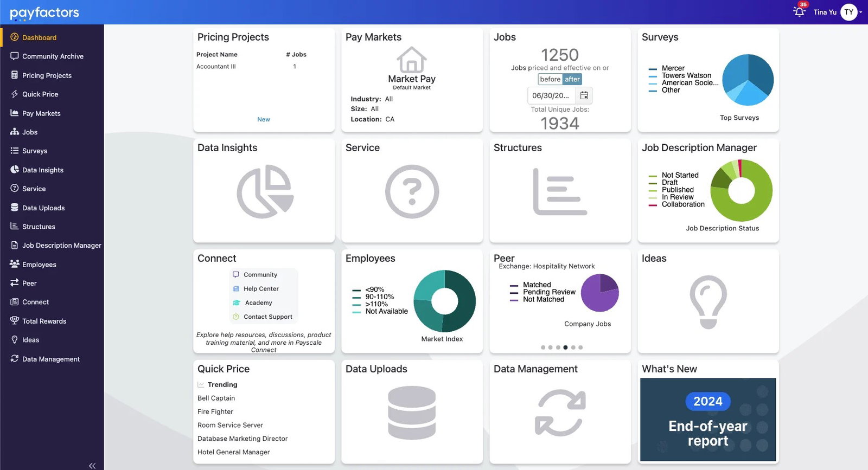Click the Job Description Manager sidebar icon
The image size is (868, 470).
(x=15, y=245)
